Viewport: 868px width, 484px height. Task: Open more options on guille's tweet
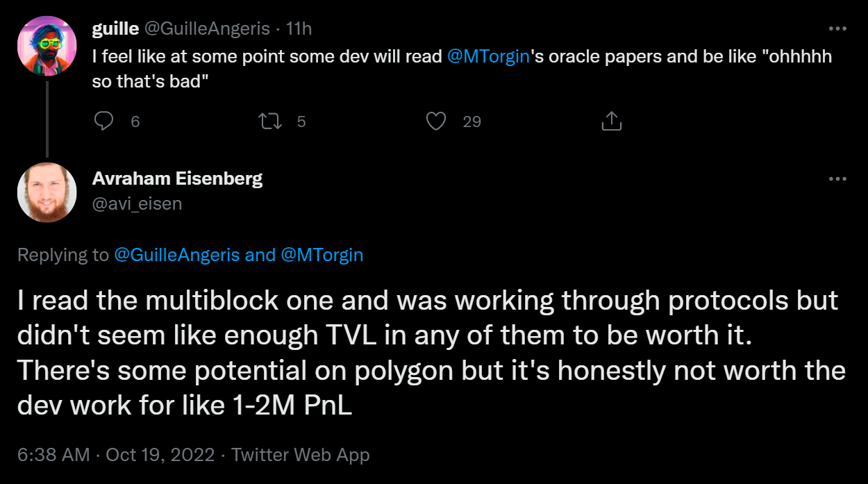pos(838,28)
